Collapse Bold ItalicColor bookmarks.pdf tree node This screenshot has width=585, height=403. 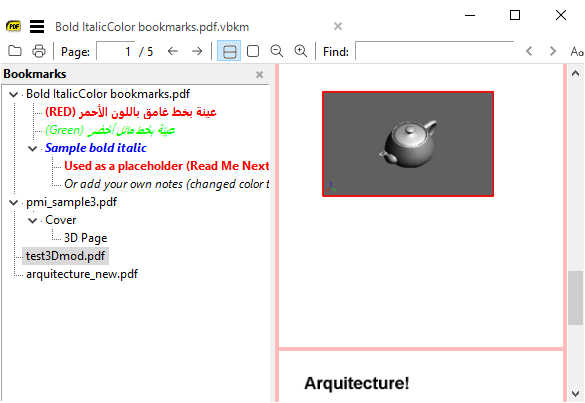(13, 94)
